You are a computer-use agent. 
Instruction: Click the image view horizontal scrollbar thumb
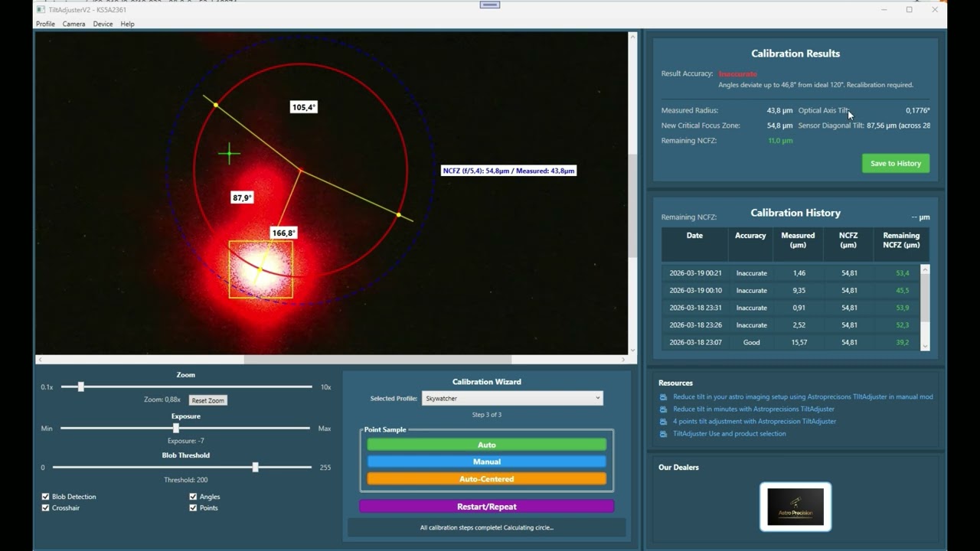point(377,360)
